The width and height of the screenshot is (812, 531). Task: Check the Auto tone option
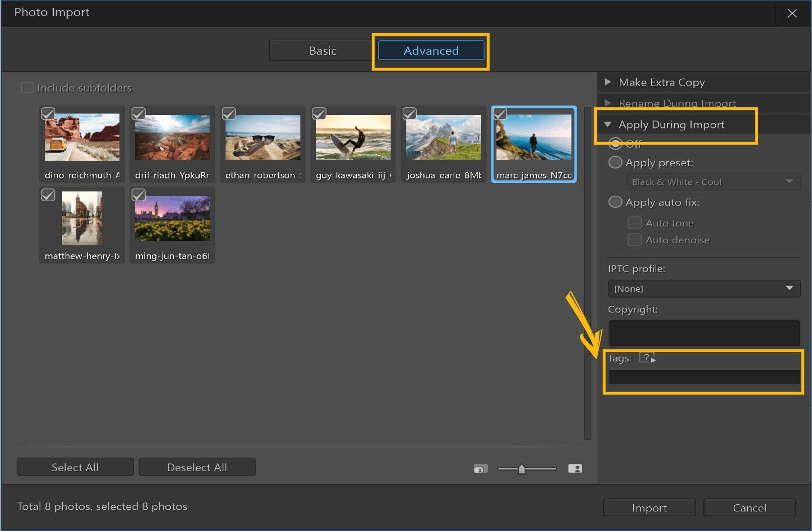pos(635,222)
